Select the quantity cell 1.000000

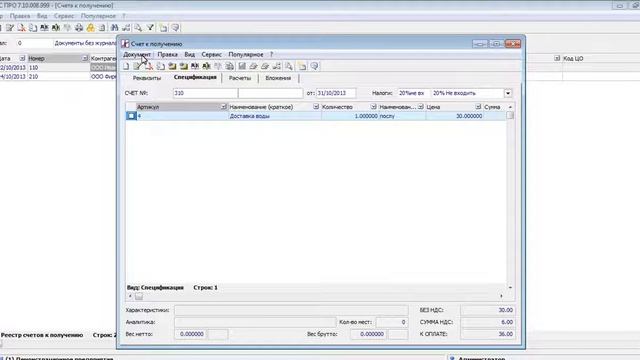click(350, 116)
